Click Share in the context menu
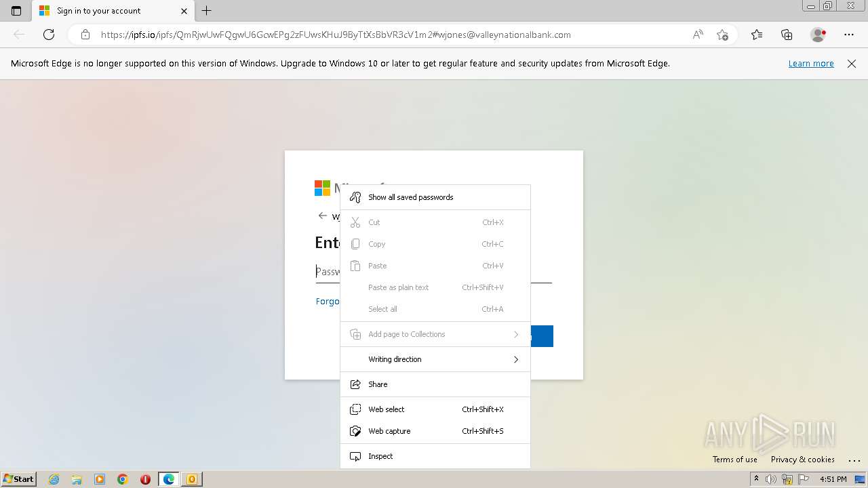The image size is (868, 488). pyautogui.click(x=435, y=384)
